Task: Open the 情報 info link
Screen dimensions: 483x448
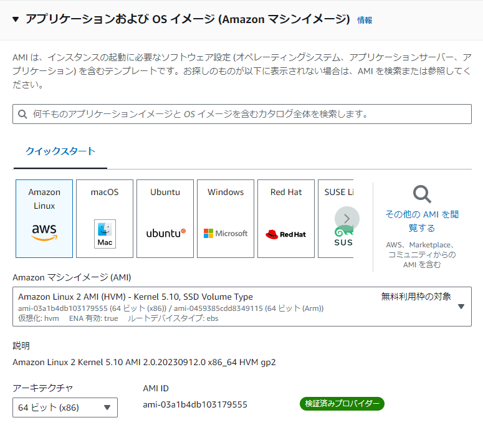Action: click(x=365, y=21)
